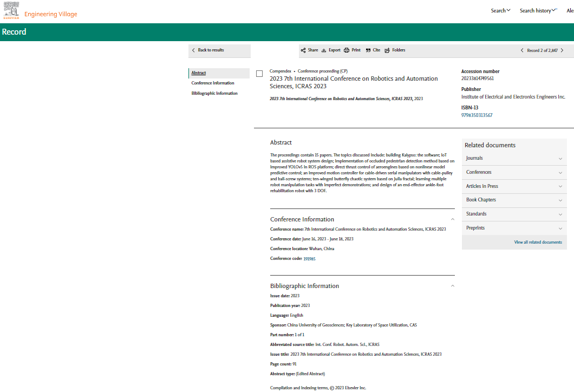Click the 'Part number: 1 of 1' line
Screen dimensions: 574x392
[287, 335]
